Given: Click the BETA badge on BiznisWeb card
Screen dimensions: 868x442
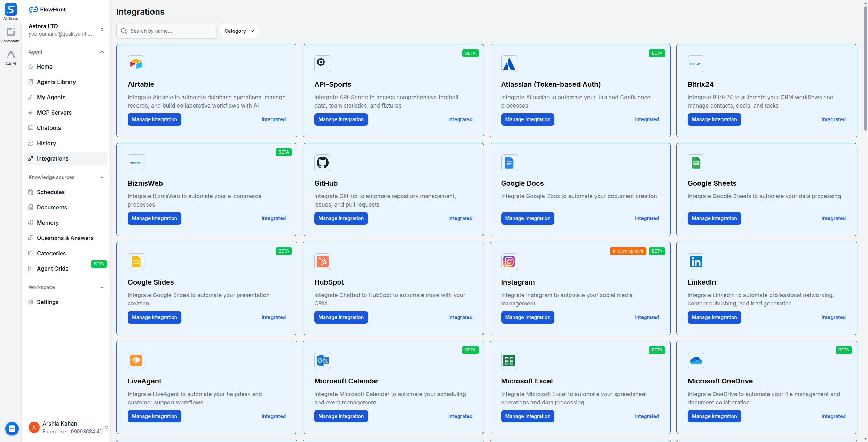Looking at the screenshot, I should pyautogui.click(x=284, y=152).
